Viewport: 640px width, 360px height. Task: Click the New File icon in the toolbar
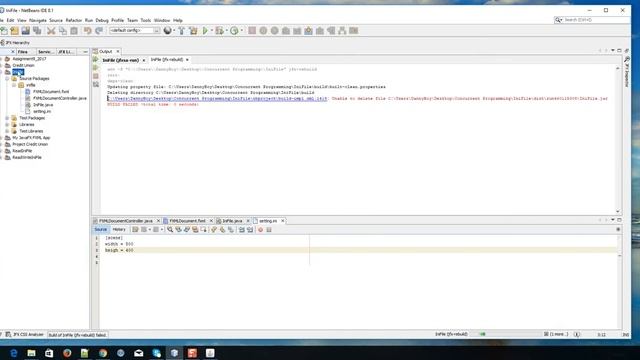[x=4, y=31]
